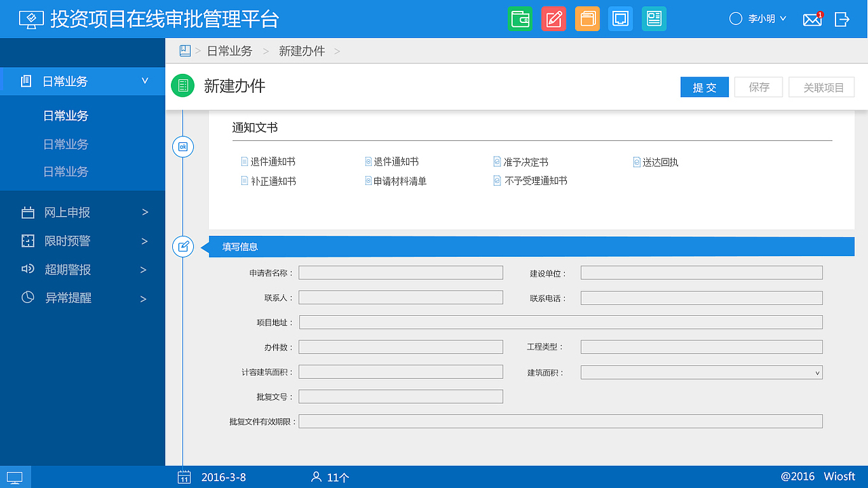This screenshot has width=868, height=488.
Task: Go to 日常业务 in the breadcrumb
Action: point(229,52)
